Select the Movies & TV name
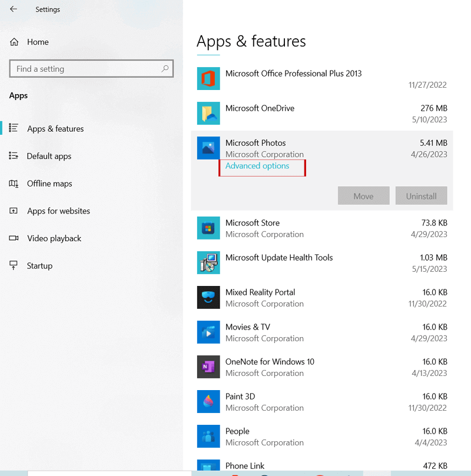Image resolution: width=471 pixels, height=476 pixels. [x=247, y=327]
